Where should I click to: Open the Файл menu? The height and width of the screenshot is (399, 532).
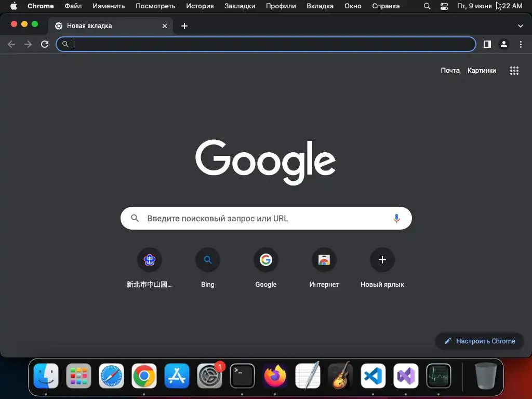point(73,6)
